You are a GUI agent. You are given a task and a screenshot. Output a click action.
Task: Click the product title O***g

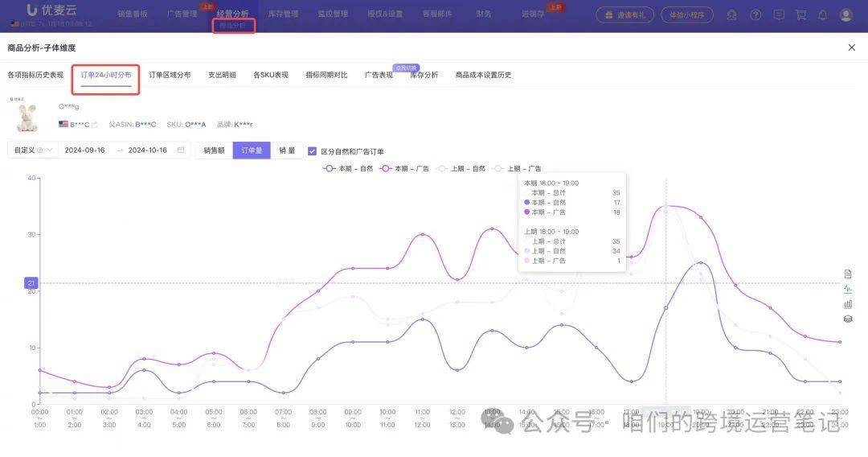tap(68, 106)
